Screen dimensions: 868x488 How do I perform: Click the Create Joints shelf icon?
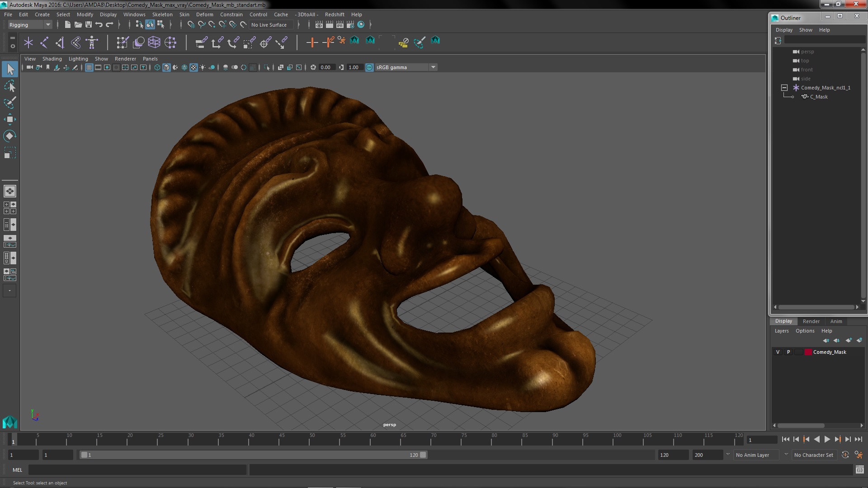pos(44,42)
